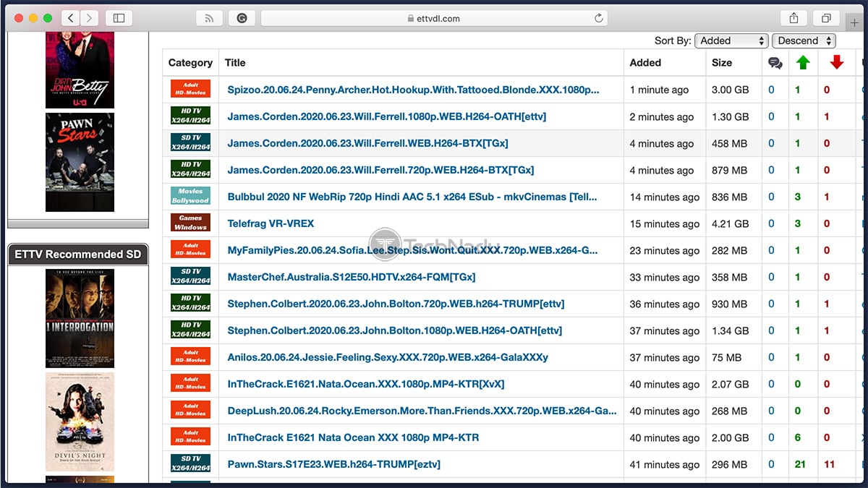Open Stephen.Colbert John.Bolton 720p link
Screen dimensions: 868x488
point(396,304)
